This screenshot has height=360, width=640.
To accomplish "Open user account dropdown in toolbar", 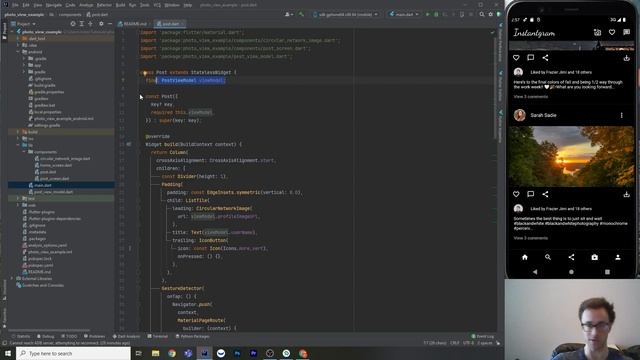I will (x=289, y=14).
